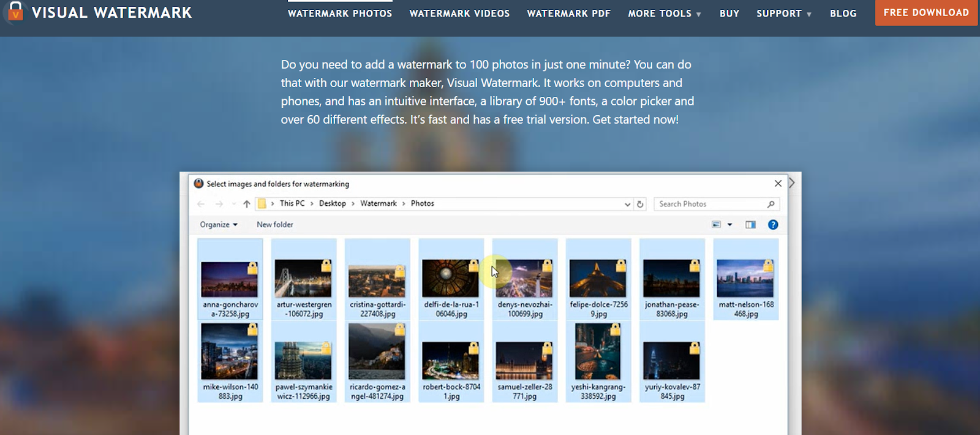The height and width of the screenshot is (435, 980).
Task: Toggle the preview pane icon
Action: 750,225
